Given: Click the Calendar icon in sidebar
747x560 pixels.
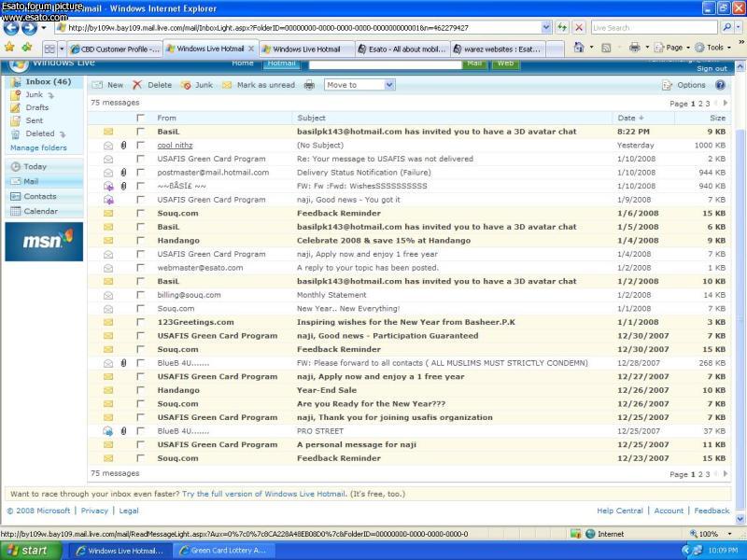Looking at the screenshot, I should click(x=16, y=211).
